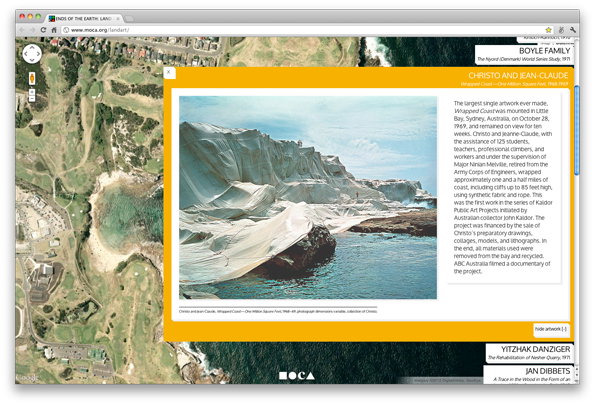The width and height of the screenshot is (595, 405).
Task: Bookmark page with the star icon
Action: coord(548,30)
